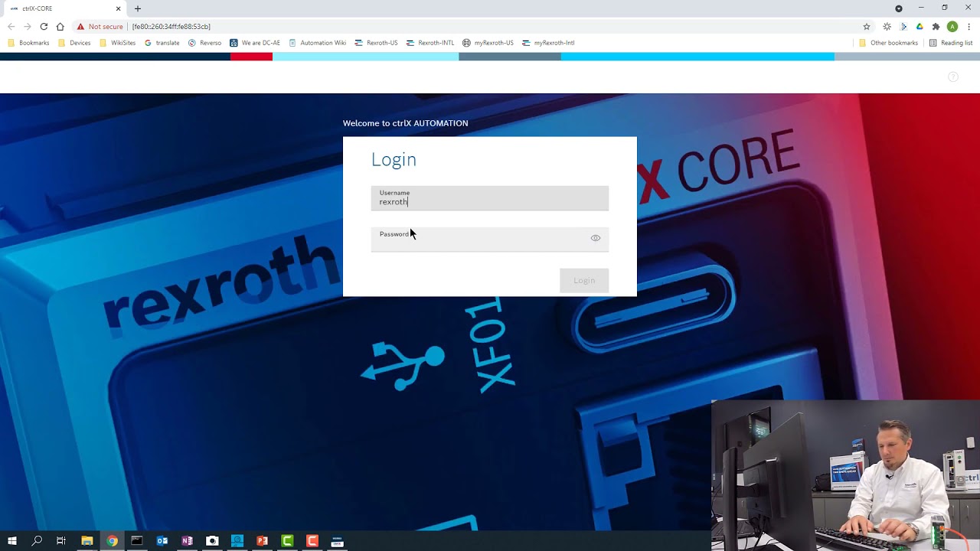980x551 pixels.
Task: Open a new browser tab
Action: click(x=138, y=8)
